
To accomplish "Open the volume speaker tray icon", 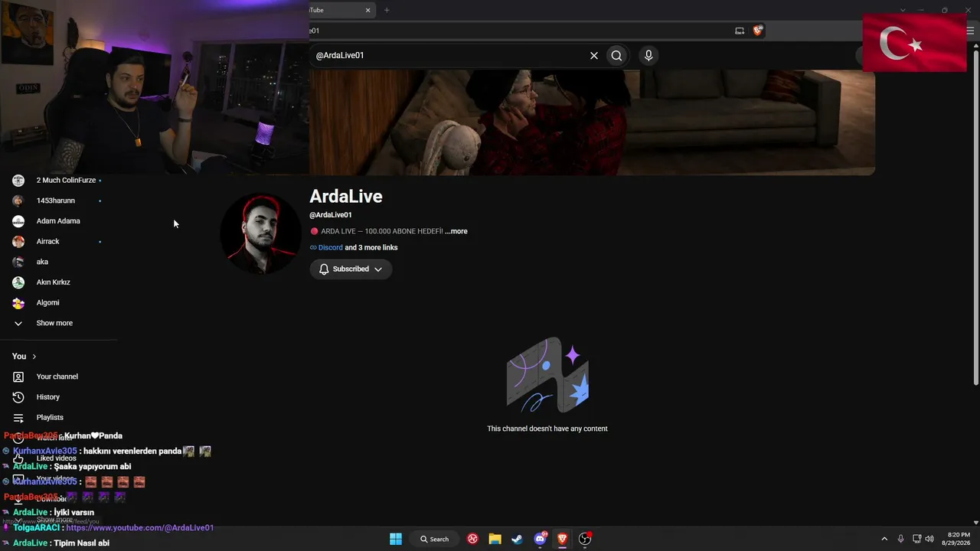I will pyautogui.click(x=929, y=539).
